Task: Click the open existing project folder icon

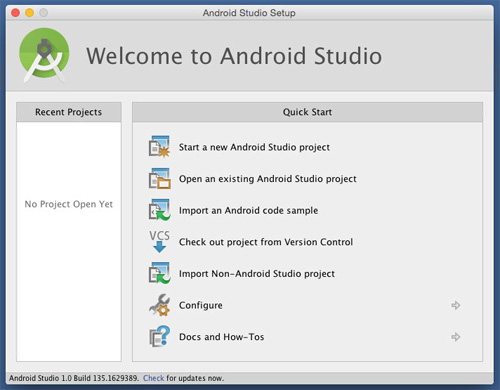Action: click(159, 178)
